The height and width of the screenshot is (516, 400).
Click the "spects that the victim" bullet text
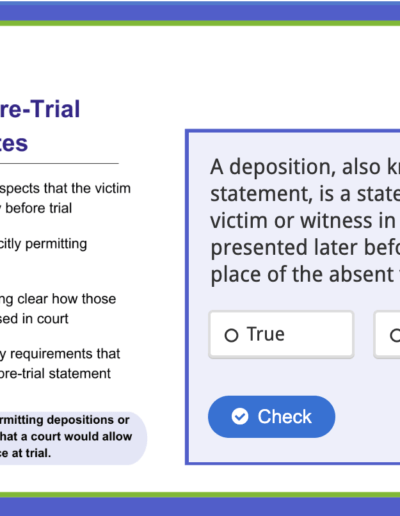tap(65, 189)
